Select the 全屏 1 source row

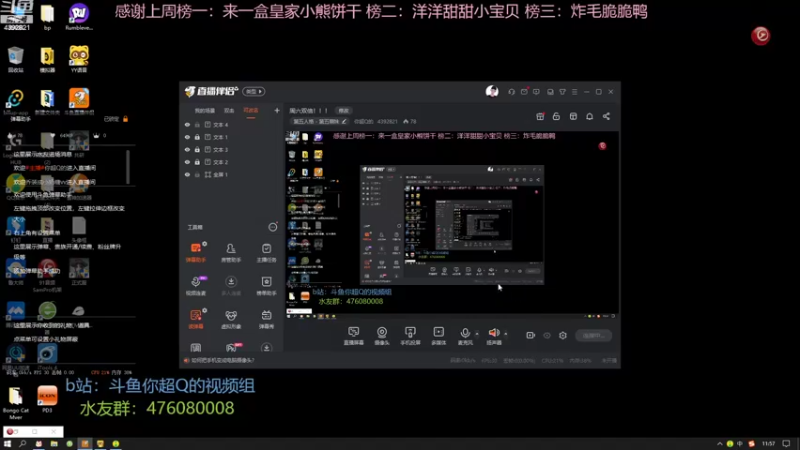tap(232, 174)
